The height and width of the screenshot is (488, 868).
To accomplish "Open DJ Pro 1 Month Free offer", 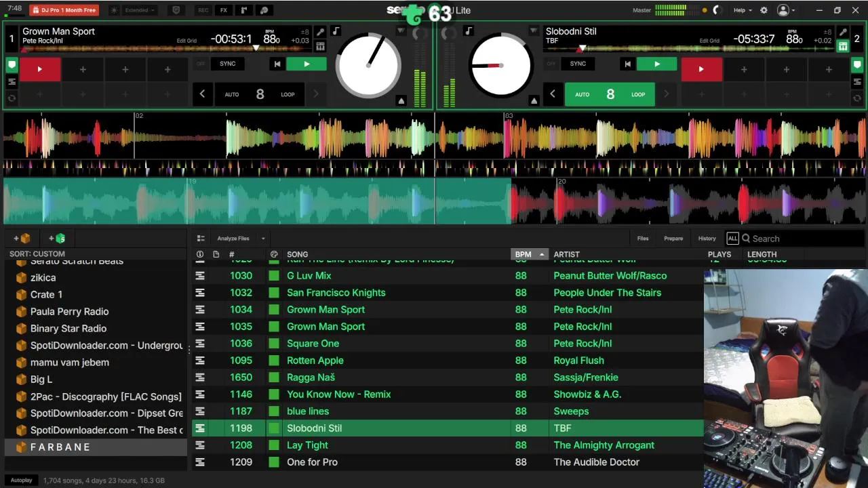I will (64, 10).
